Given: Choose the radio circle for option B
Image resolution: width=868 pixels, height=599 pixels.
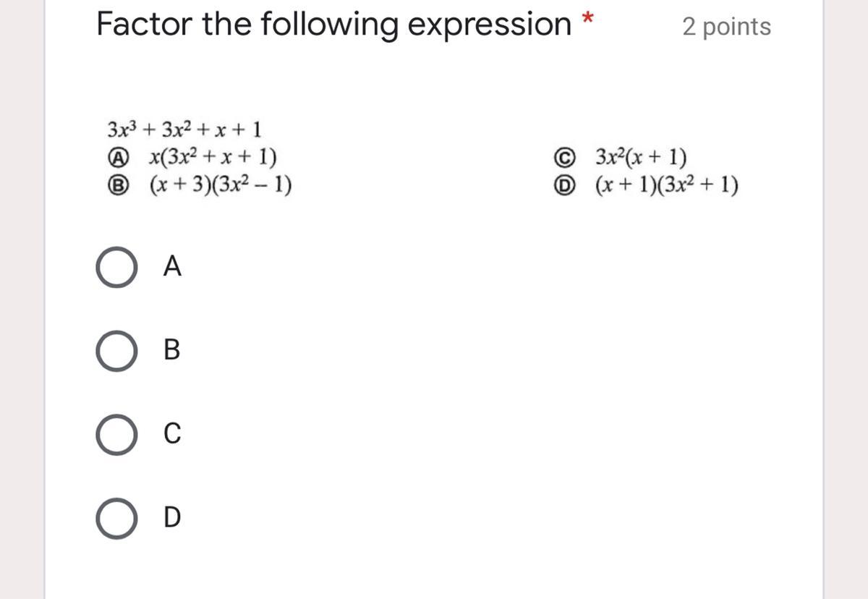Looking at the screenshot, I should (116, 351).
